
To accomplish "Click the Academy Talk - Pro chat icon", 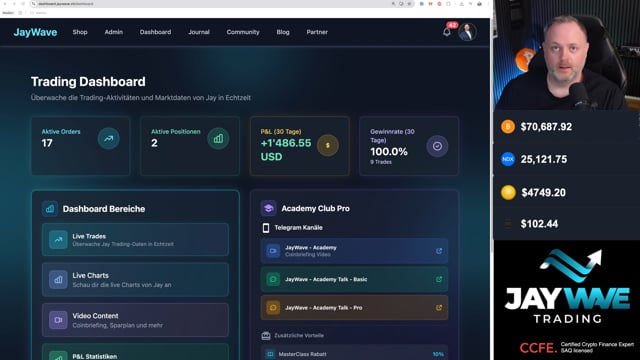I will click(x=273, y=308).
